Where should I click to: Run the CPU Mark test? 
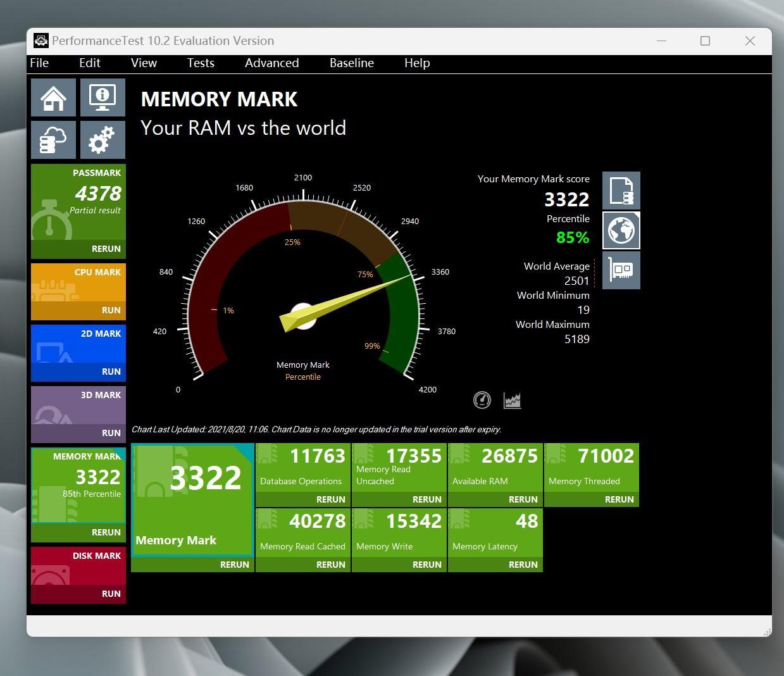[78, 310]
